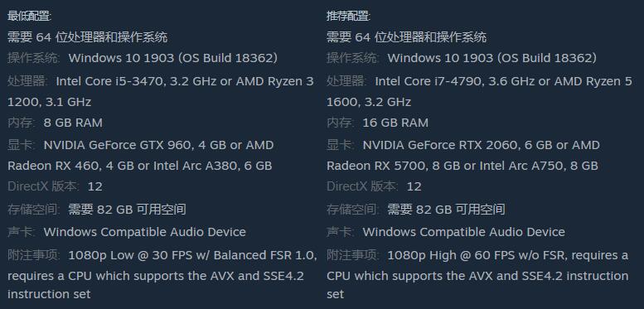Click the recommended 存储空间 label
This screenshot has height=309, width=644.
point(352,210)
